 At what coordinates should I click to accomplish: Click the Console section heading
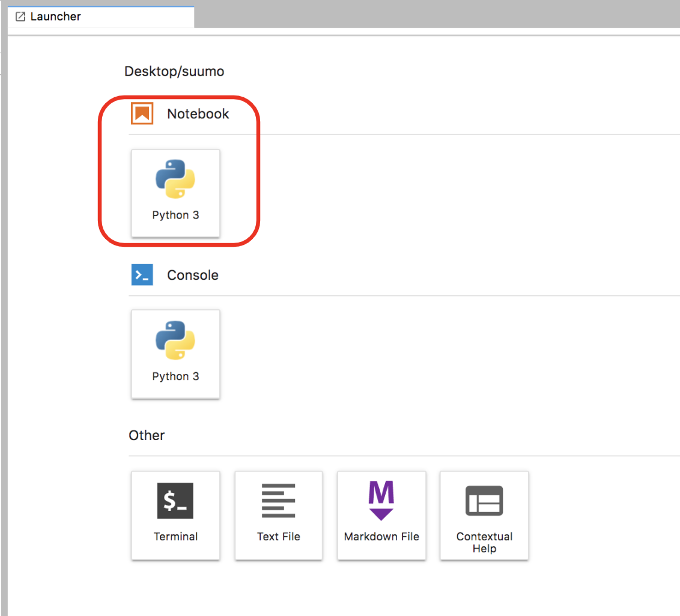(193, 275)
